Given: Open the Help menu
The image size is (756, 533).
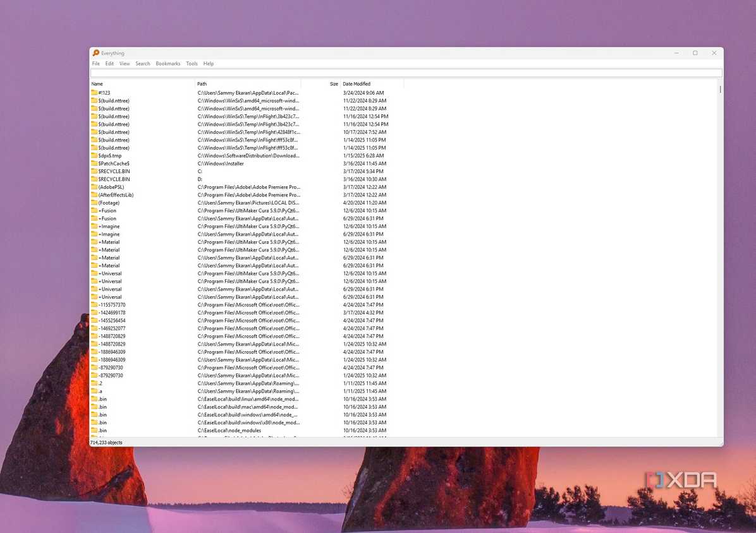Looking at the screenshot, I should tap(209, 64).
